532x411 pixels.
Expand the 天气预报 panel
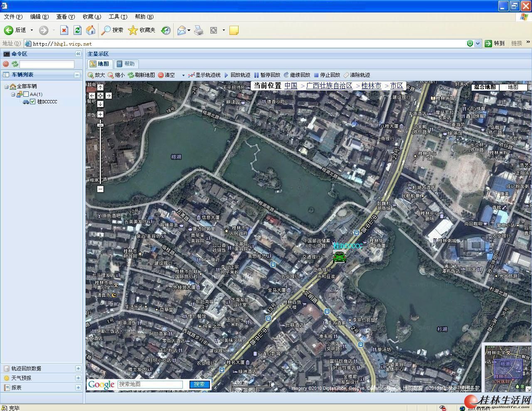[78, 378]
